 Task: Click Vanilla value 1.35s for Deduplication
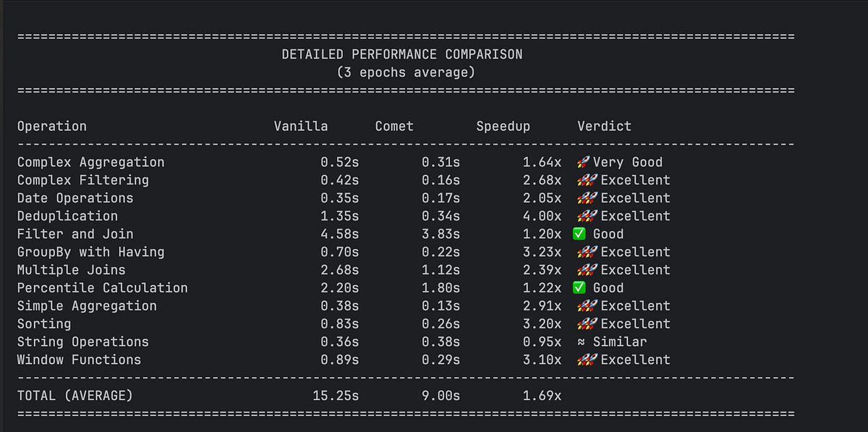click(340, 216)
